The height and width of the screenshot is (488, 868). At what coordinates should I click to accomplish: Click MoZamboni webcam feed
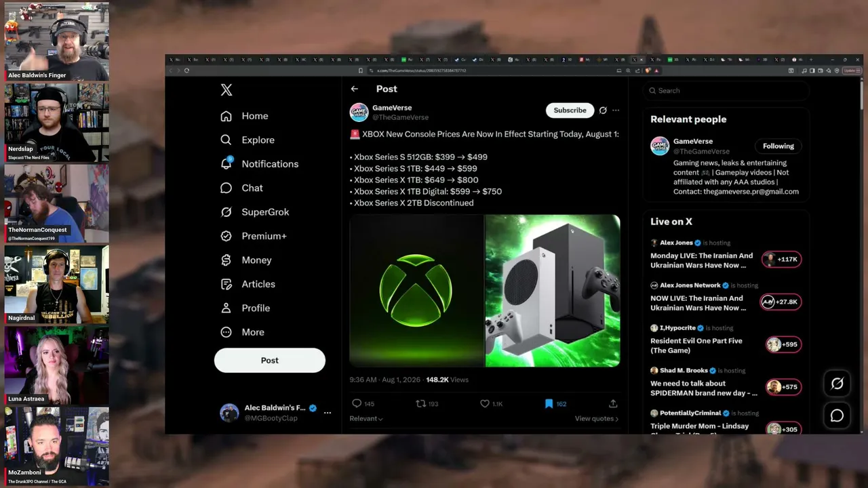tap(57, 447)
